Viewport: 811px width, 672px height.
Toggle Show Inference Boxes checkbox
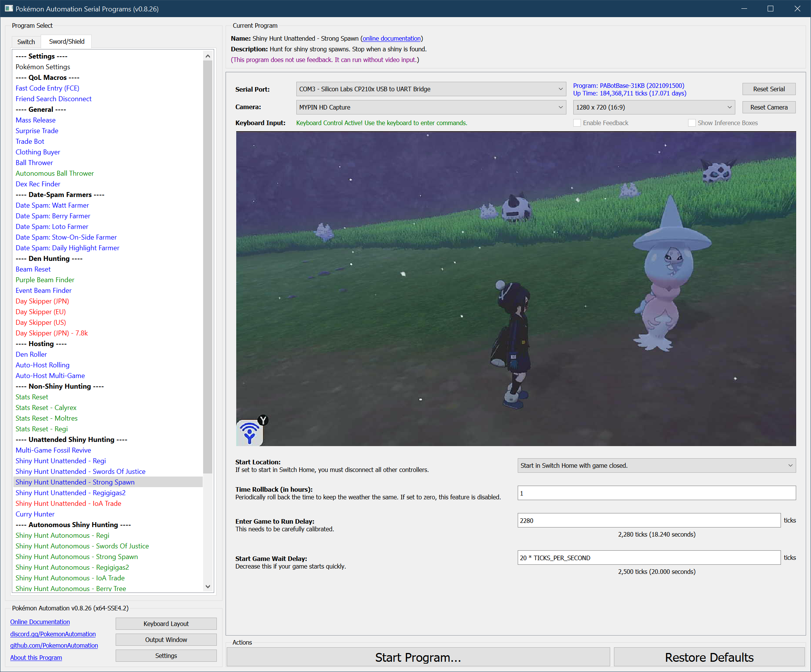point(692,123)
